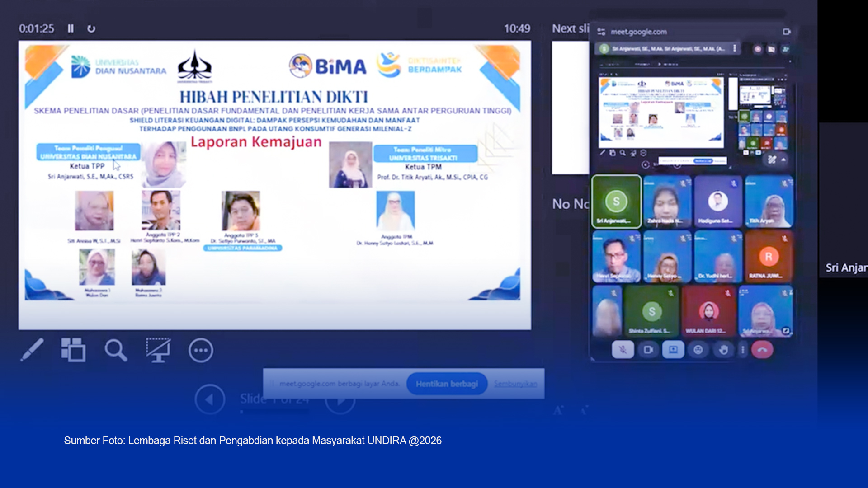Click the HIBAH PENELITIAN DIKTI slide title

click(274, 97)
